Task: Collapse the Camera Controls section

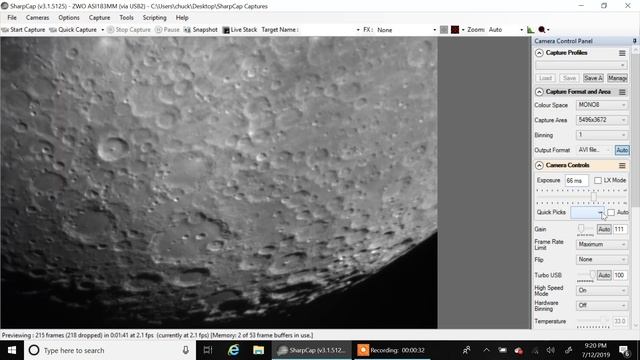Action: click(539, 165)
